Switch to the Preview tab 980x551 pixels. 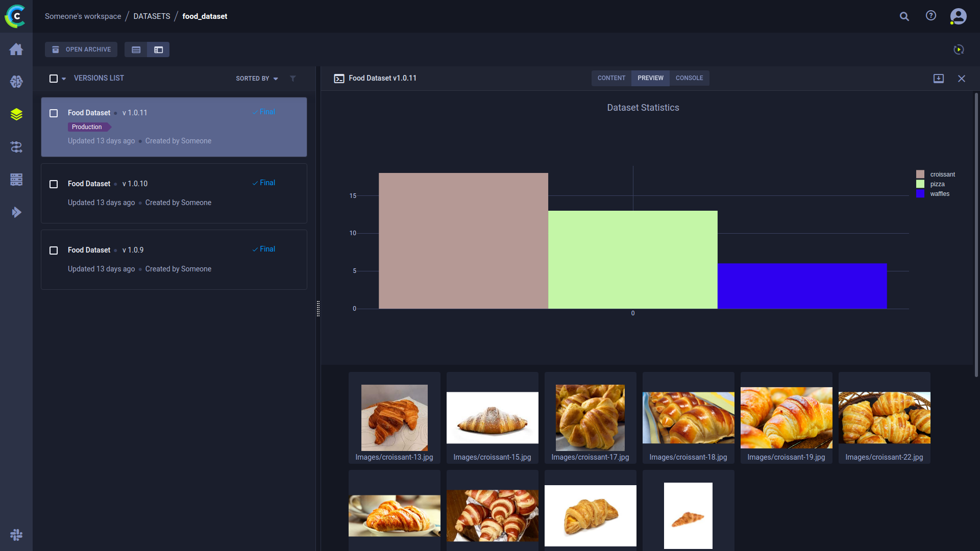[x=650, y=78]
